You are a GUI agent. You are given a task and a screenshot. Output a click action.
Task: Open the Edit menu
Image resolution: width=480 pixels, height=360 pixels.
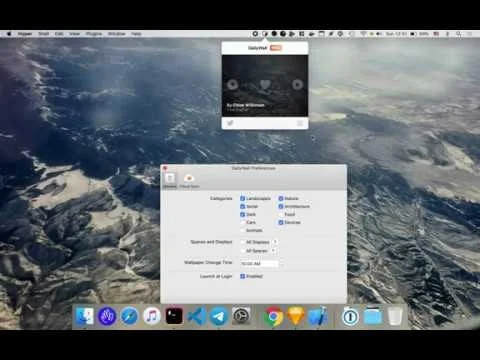click(59, 34)
